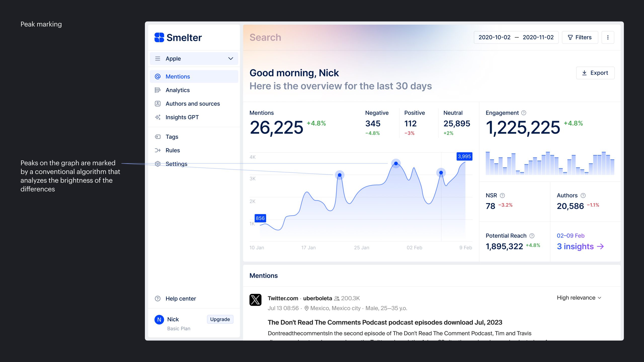
Task: Open the High relevance sort dropdown
Action: click(579, 298)
